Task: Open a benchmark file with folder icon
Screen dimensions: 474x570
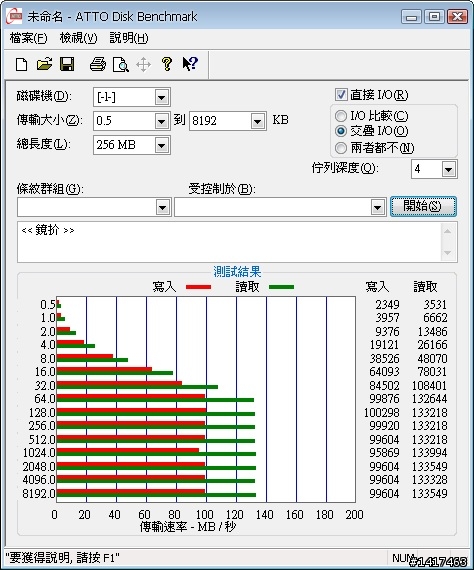Action: [44, 64]
